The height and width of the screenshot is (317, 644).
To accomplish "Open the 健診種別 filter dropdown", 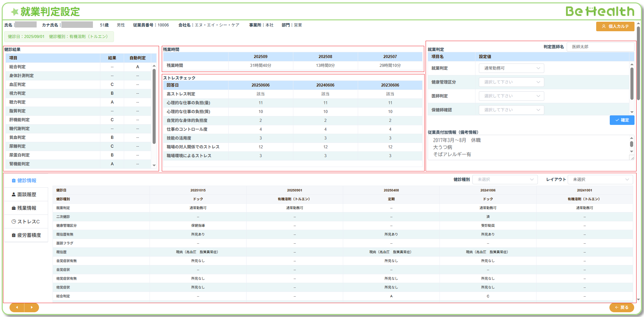I will 505,180.
